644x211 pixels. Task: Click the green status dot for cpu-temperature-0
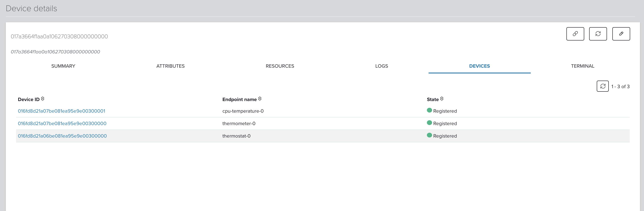429,110
